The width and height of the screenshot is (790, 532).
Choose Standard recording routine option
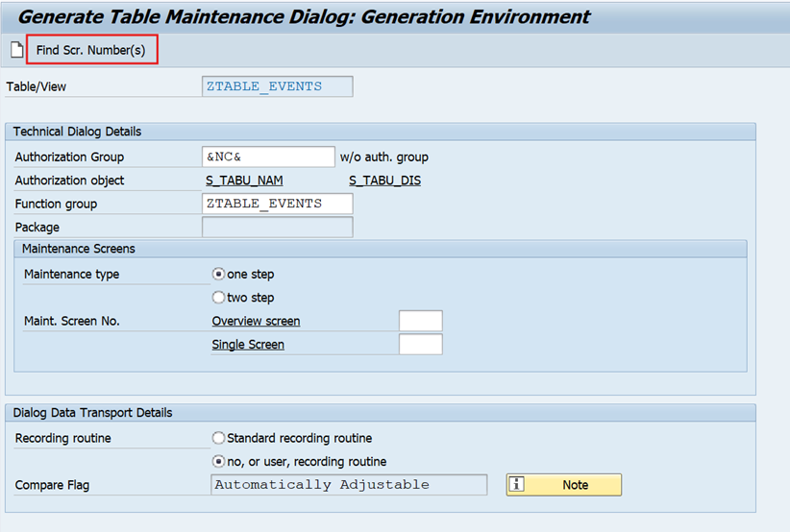(219, 439)
